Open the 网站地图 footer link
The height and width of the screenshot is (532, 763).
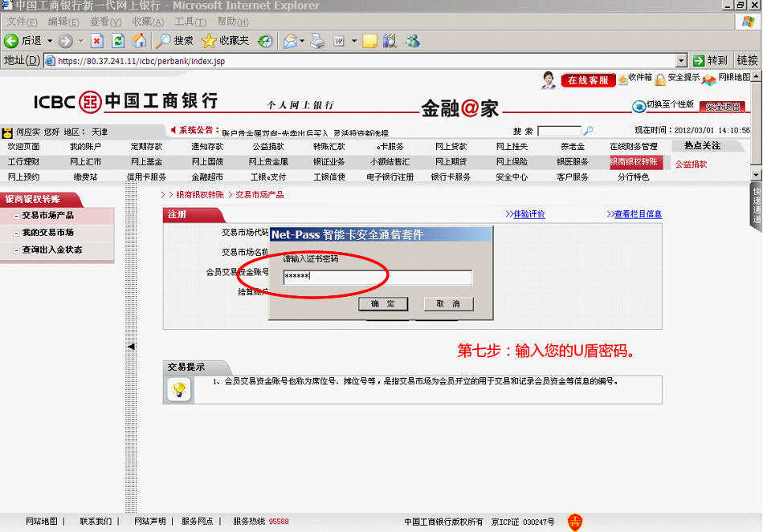coord(41,522)
